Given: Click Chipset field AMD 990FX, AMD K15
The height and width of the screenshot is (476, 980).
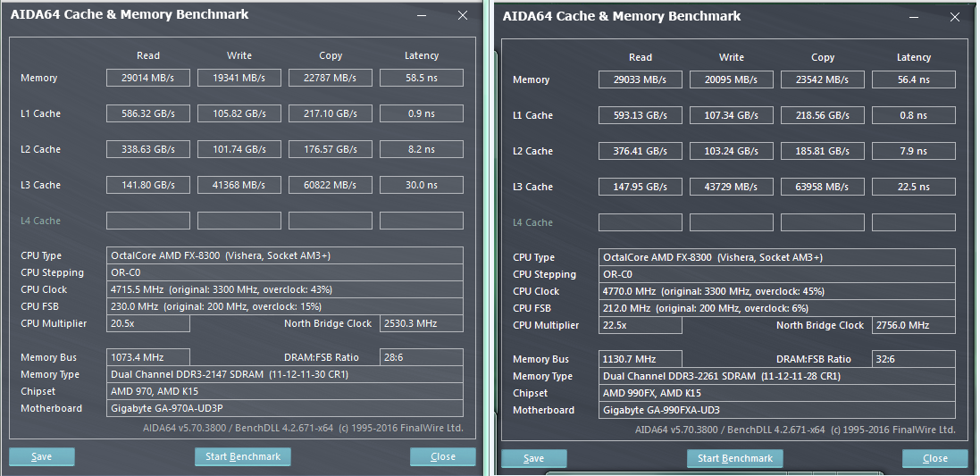Looking at the screenshot, I should point(777,394).
